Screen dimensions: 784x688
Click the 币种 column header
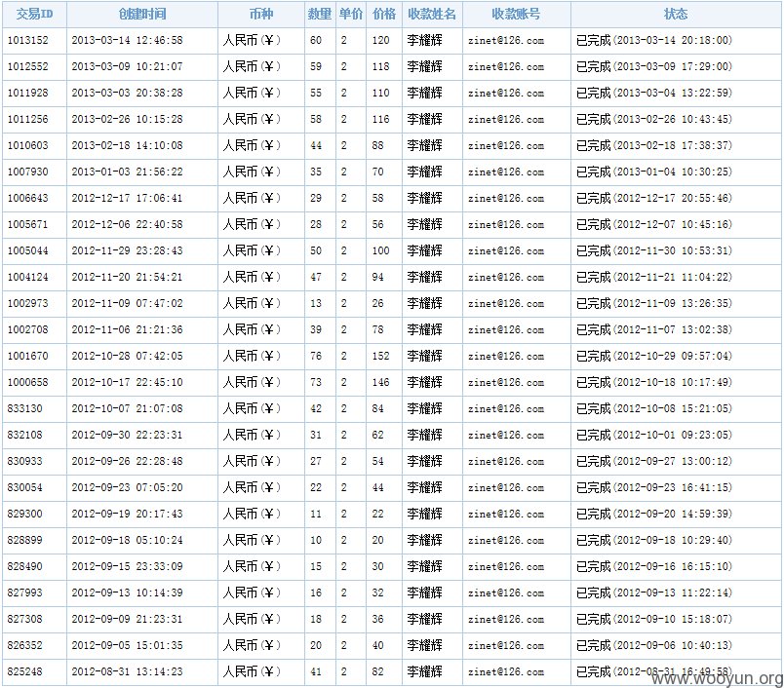click(261, 14)
